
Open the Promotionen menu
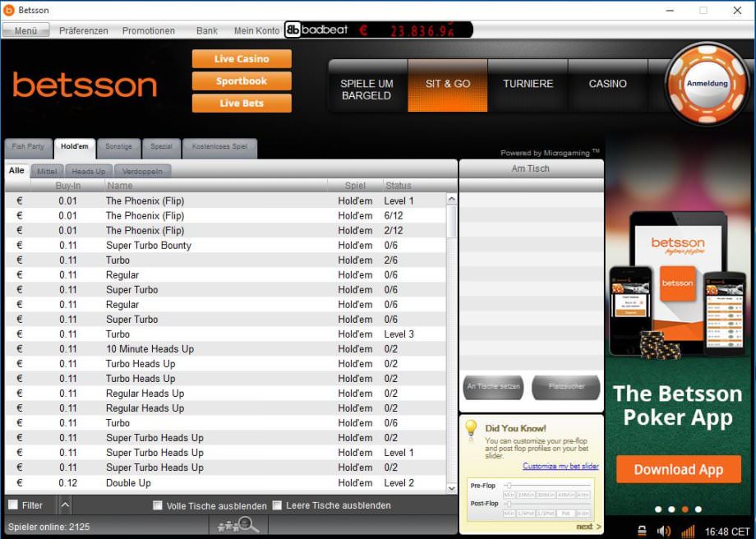pos(149,30)
